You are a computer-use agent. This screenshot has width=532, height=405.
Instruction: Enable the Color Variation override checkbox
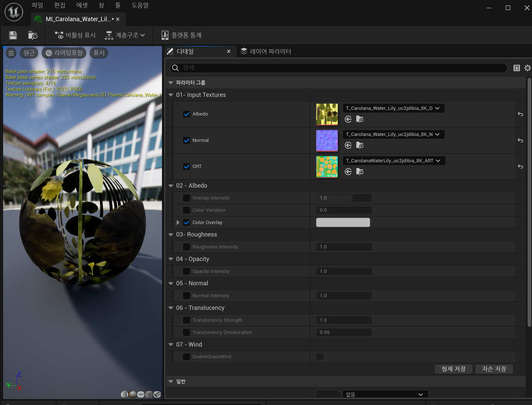coord(187,210)
